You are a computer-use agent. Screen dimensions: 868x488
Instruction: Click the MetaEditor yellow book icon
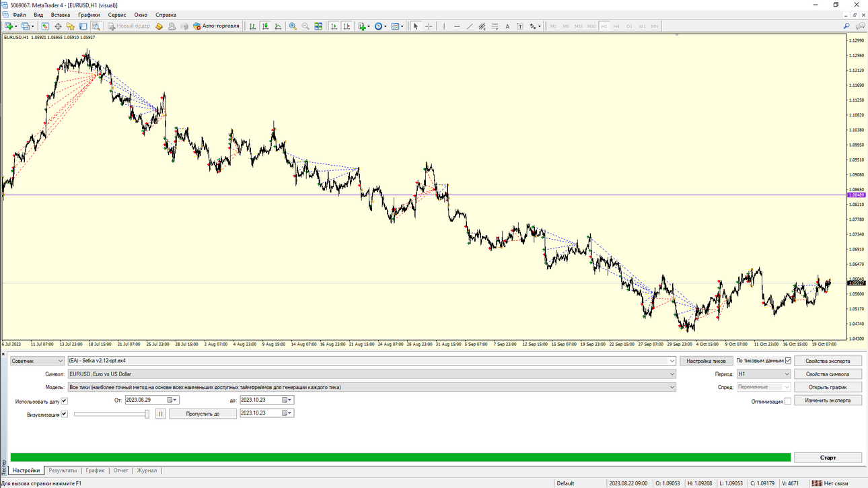coord(159,26)
